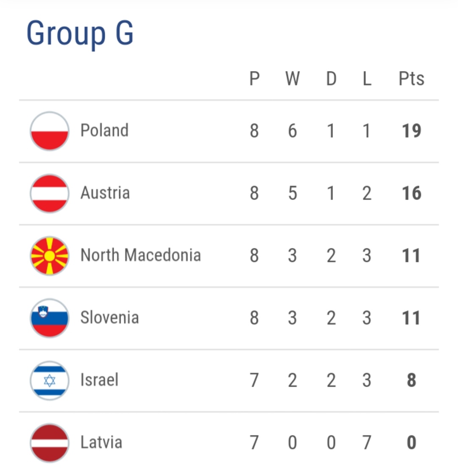Tap the D draws column header

click(331, 79)
